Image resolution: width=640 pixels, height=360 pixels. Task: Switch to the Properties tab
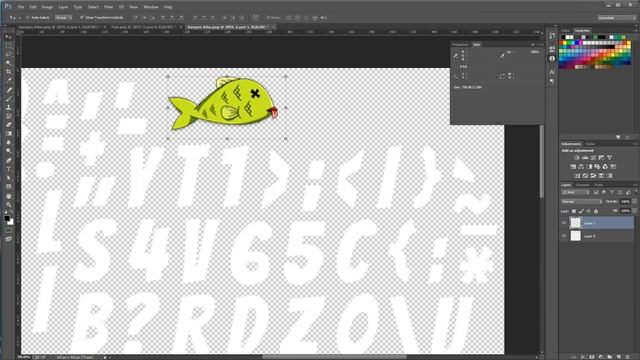[460, 44]
